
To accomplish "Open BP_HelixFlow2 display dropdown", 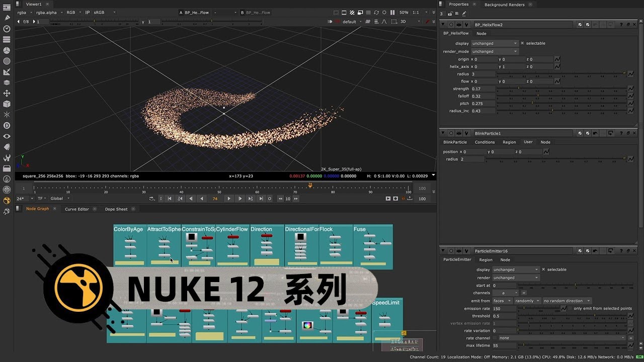I will pos(494,43).
